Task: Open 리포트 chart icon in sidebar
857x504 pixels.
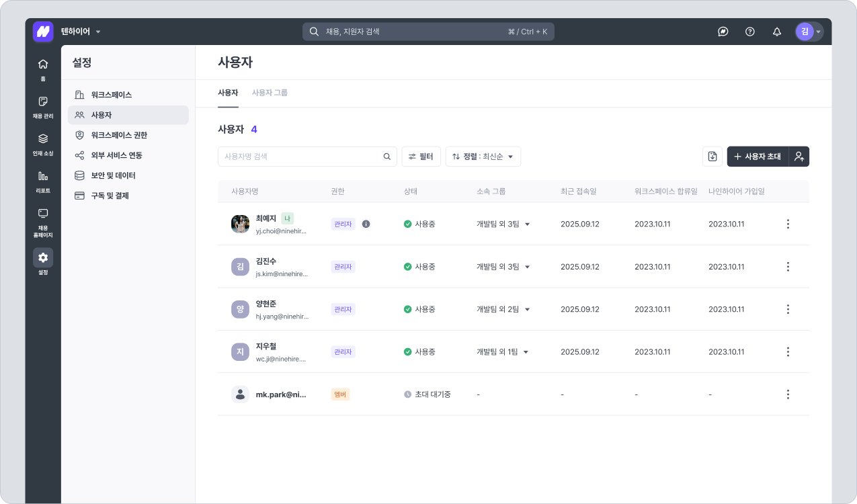Action: coord(43,181)
